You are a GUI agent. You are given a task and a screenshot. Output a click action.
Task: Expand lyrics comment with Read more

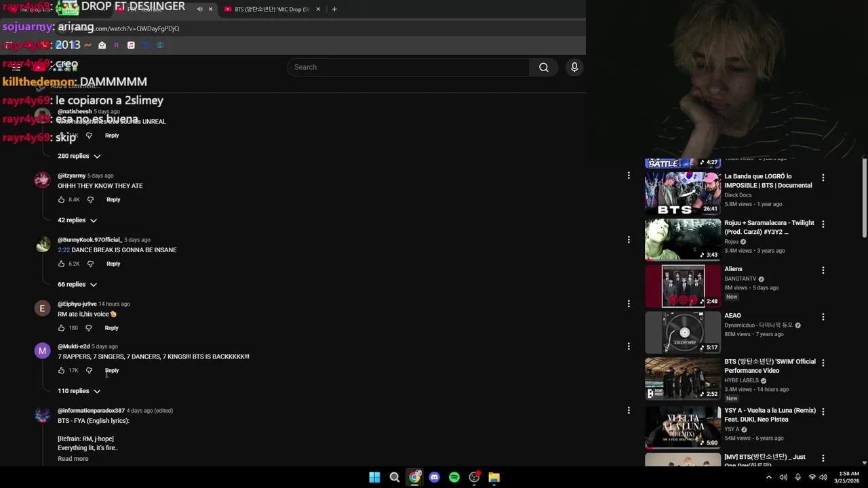click(x=73, y=459)
